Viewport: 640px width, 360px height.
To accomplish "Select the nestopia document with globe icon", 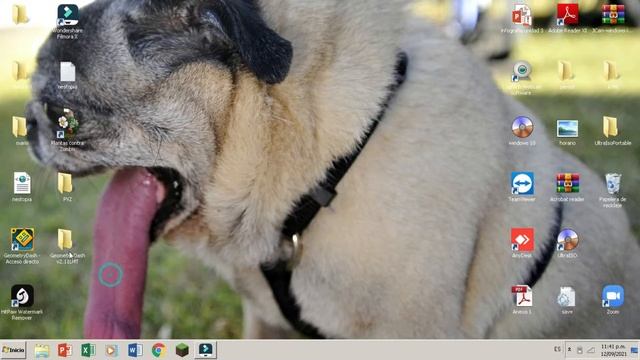I will click(22, 187).
